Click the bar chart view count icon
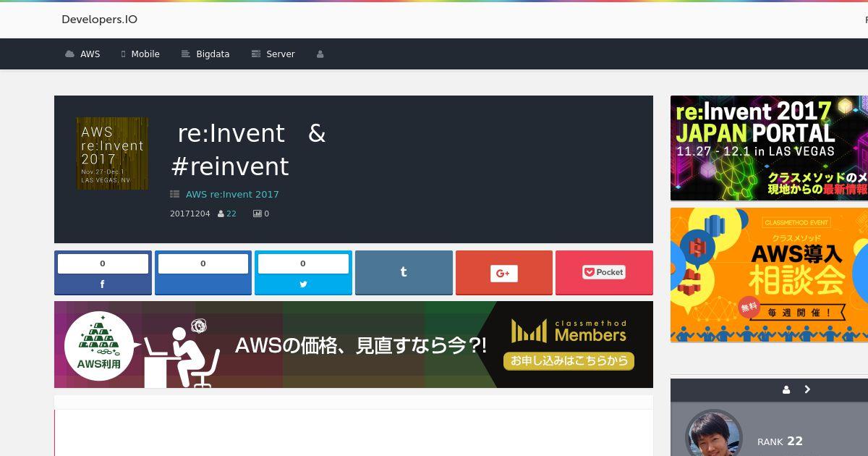This screenshot has height=456, width=868. tap(257, 214)
